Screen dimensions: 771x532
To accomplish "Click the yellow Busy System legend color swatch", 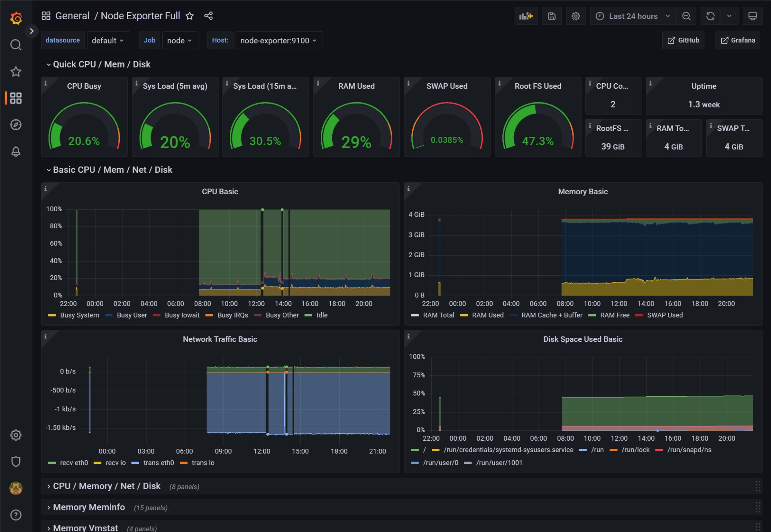I will pyautogui.click(x=52, y=315).
